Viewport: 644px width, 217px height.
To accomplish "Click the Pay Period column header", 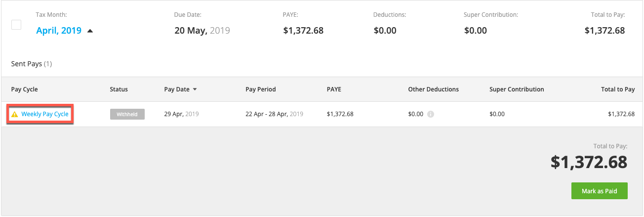I will (261, 89).
